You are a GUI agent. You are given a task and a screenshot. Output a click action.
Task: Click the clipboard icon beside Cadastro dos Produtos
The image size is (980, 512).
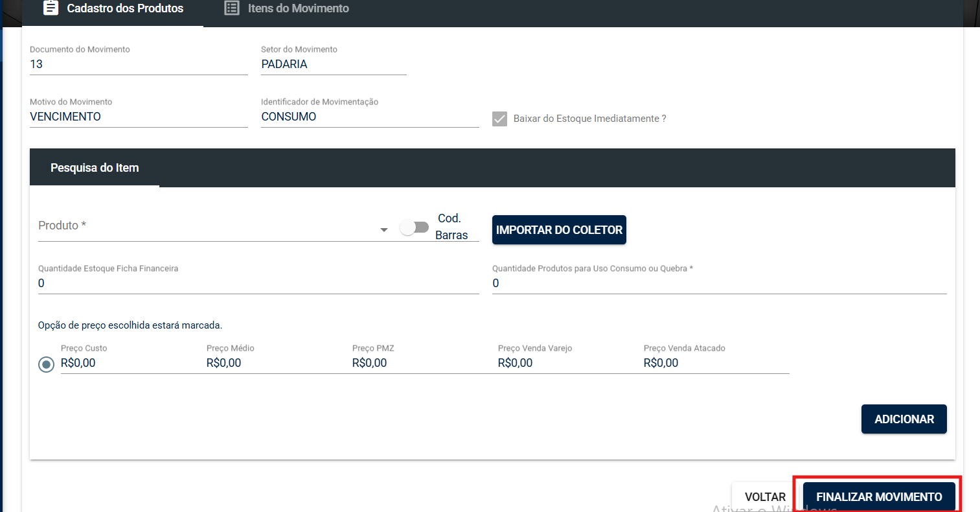[x=51, y=8]
